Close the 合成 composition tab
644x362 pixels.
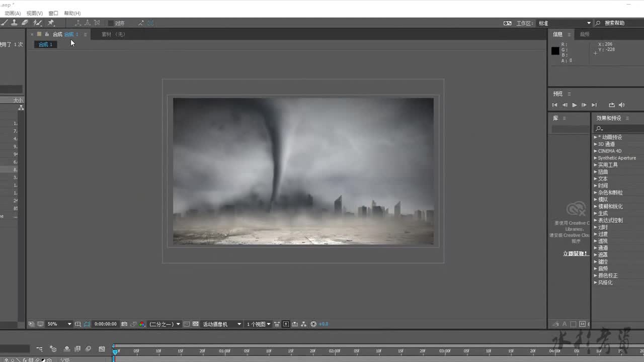(32, 34)
